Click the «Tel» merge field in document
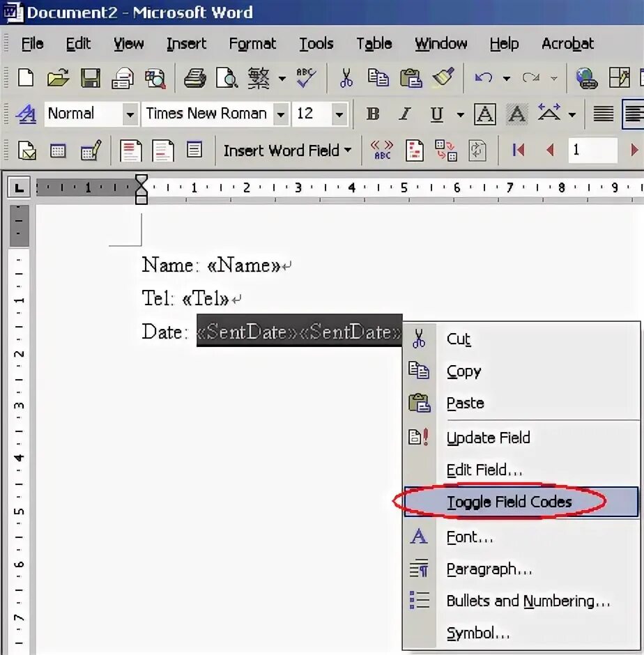 click(x=206, y=298)
